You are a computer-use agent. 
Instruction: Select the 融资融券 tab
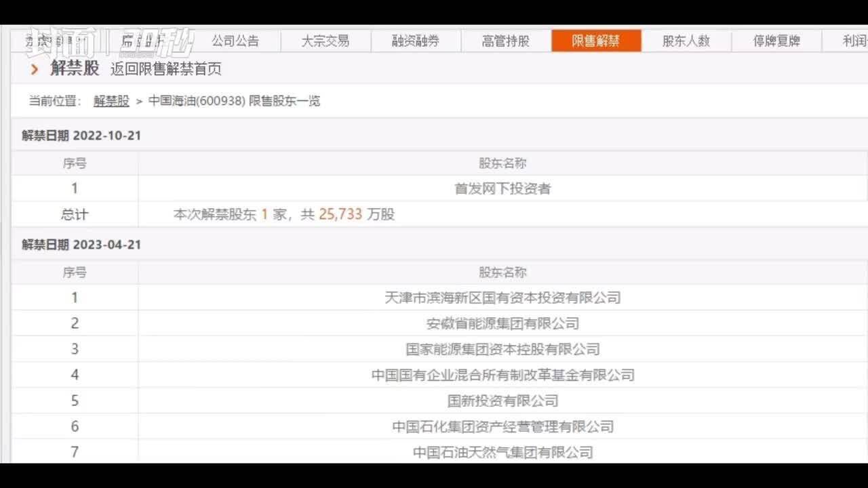point(416,41)
